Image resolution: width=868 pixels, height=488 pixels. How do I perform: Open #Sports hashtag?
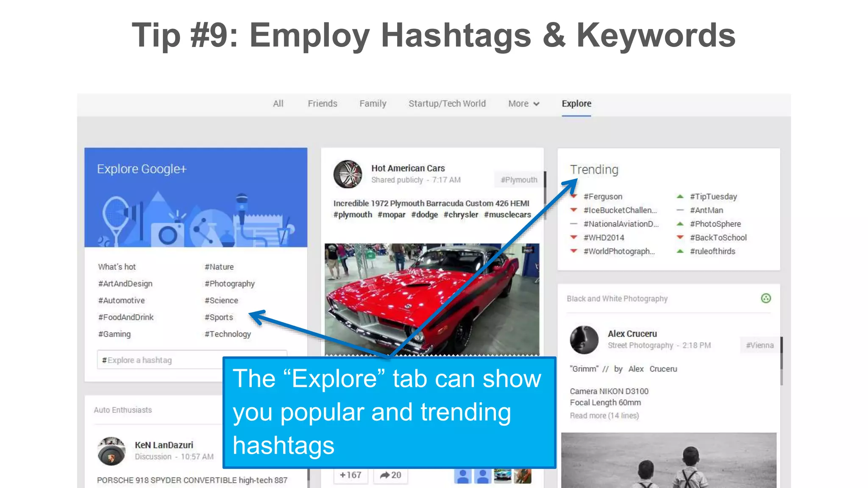click(x=219, y=317)
